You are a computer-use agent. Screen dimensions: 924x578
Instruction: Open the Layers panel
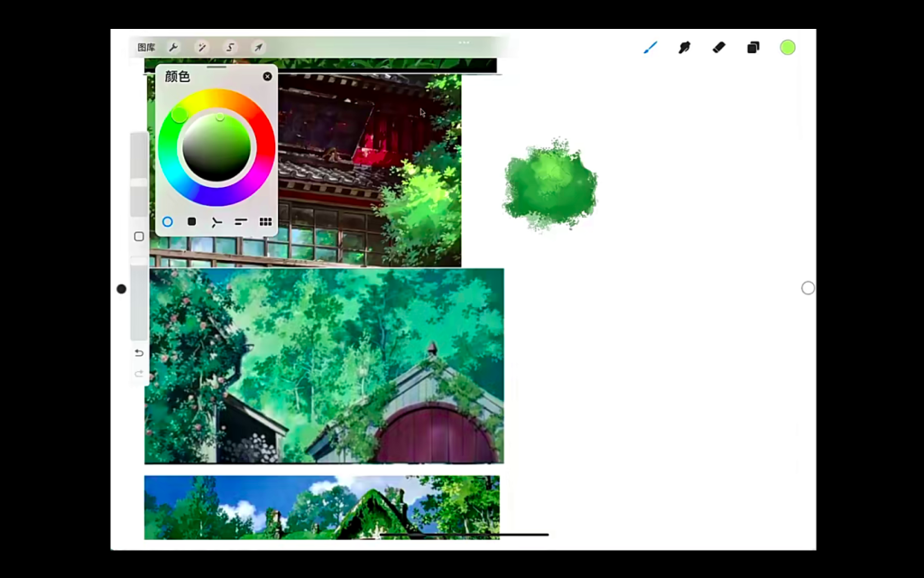tap(753, 47)
